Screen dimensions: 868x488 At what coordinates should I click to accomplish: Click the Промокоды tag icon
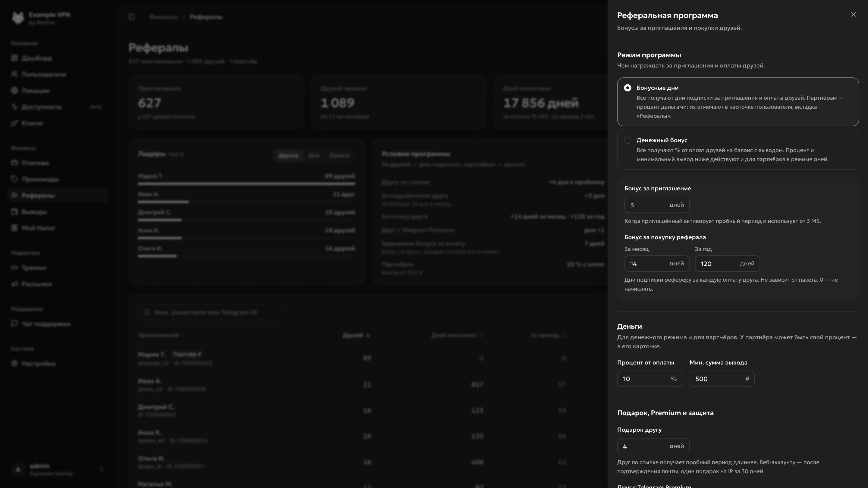click(x=14, y=179)
